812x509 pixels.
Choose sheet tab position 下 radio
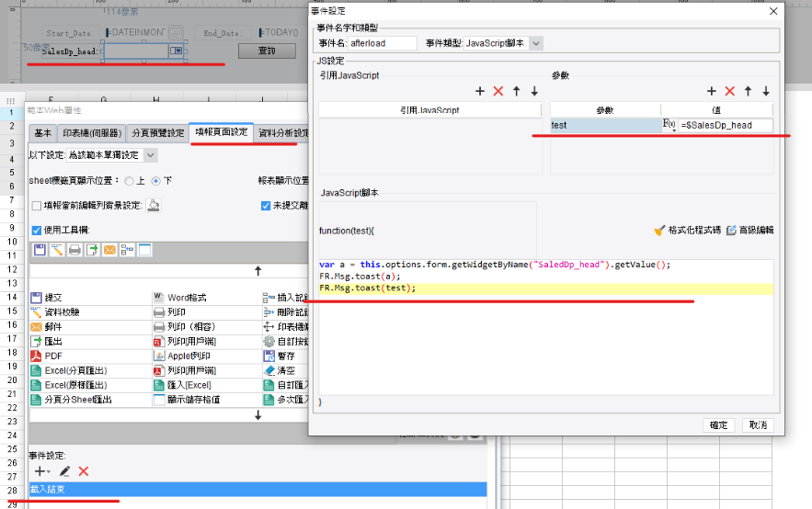click(156, 181)
